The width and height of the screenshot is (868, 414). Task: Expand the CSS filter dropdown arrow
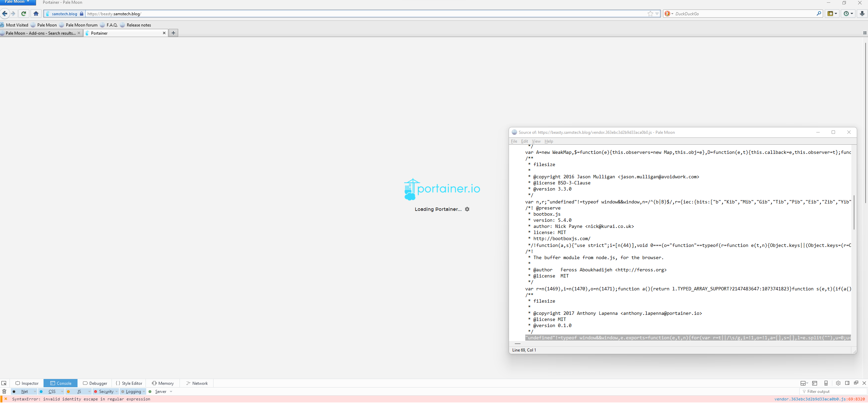pyautogui.click(x=62, y=392)
